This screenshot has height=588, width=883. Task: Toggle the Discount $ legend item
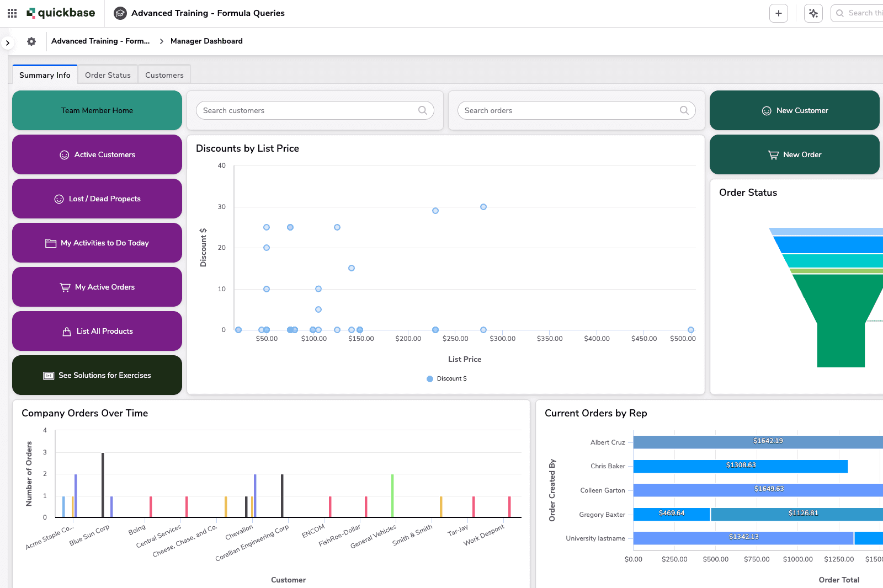coord(447,378)
